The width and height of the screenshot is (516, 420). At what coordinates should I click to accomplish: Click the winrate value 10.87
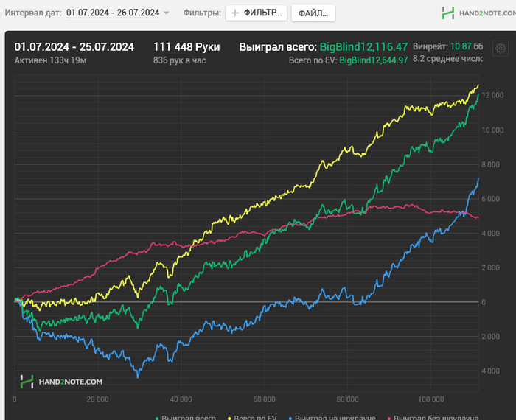[x=461, y=46]
